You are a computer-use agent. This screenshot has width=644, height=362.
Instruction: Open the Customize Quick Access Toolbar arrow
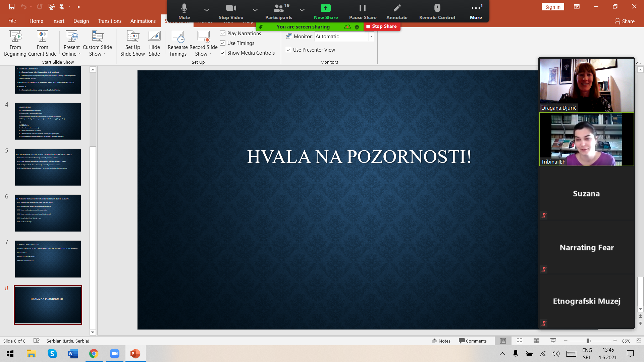[x=78, y=7]
